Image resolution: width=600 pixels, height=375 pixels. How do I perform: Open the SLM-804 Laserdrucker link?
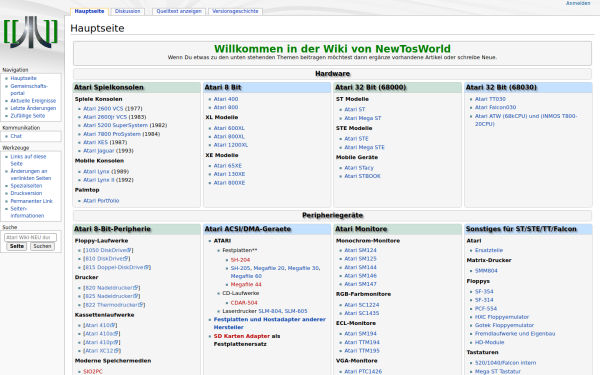point(270,311)
